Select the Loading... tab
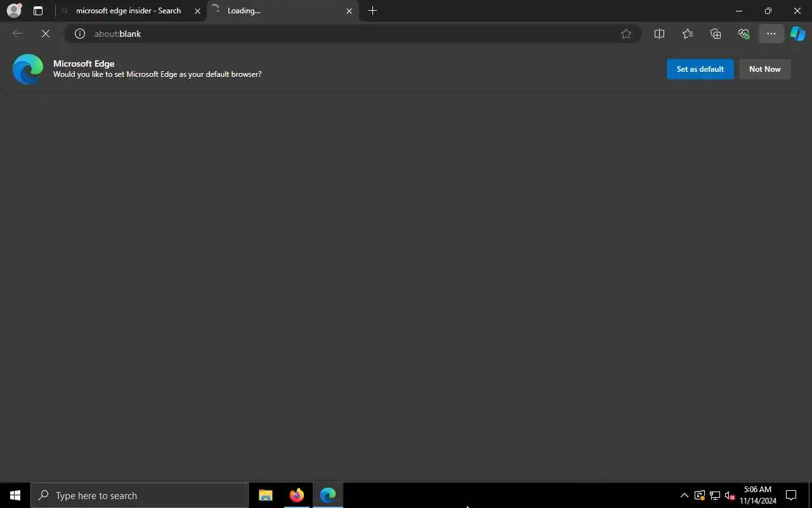 click(283, 11)
